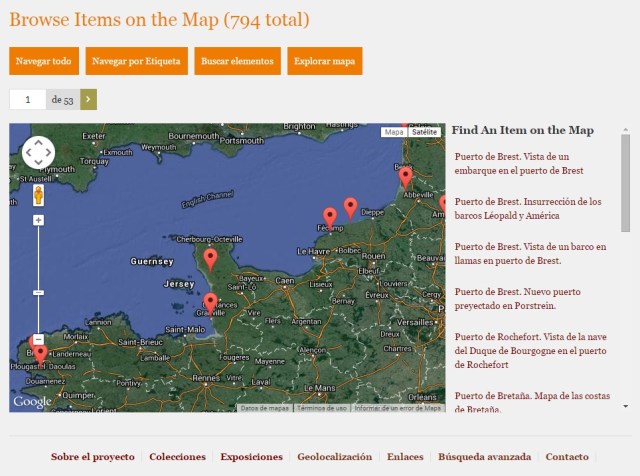This screenshot has height=476, width=640.
Task: Open the marker south of Cherbourg-Octeville
Action: tap(210, 259)
